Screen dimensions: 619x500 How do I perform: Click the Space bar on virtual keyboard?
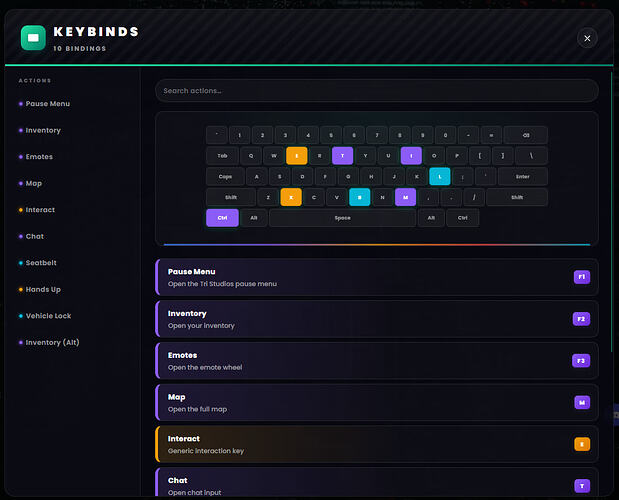342,218
